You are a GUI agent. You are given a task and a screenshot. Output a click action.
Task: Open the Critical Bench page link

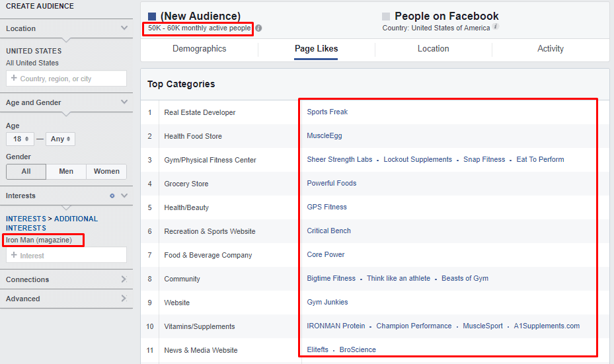[x=328, y=231]
